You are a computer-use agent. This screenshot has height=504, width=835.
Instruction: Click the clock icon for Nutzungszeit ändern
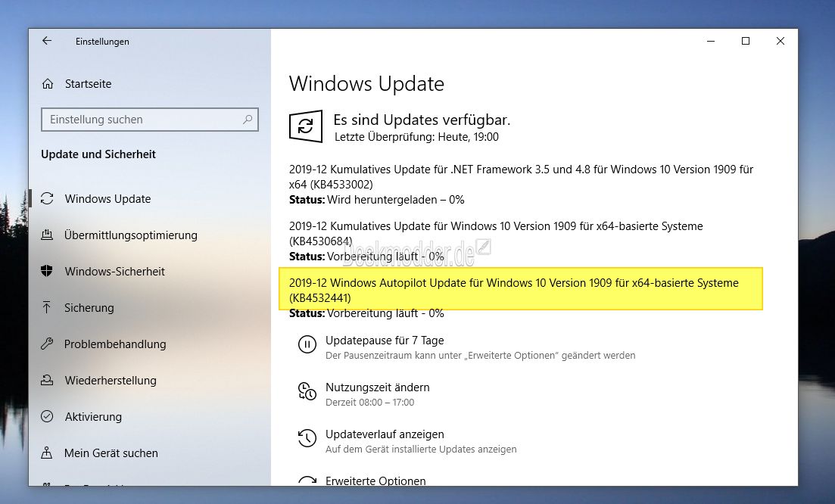tap(307, 391)
